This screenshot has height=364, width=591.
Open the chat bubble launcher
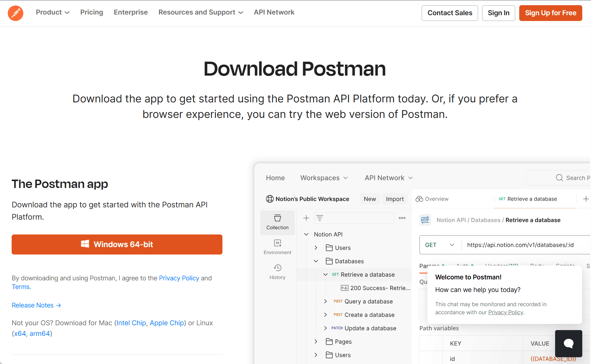[x=568, y=343]
